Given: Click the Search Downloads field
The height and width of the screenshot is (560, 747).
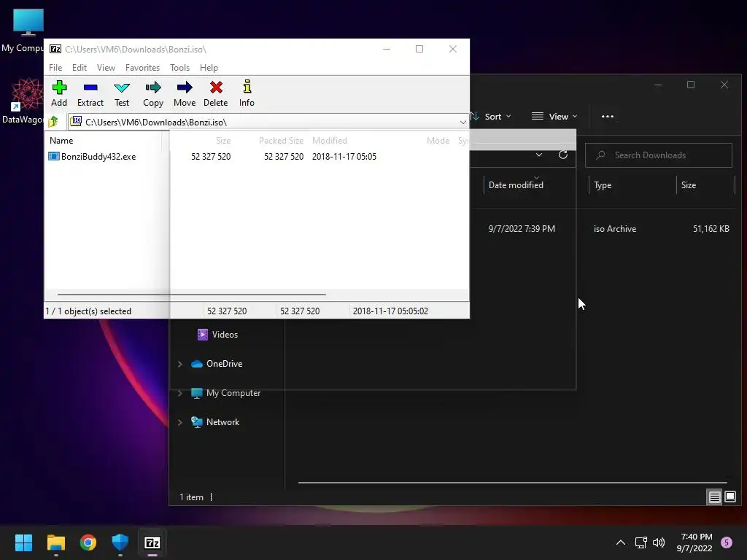Looking at the screenshot, I should tap(659, 155).
